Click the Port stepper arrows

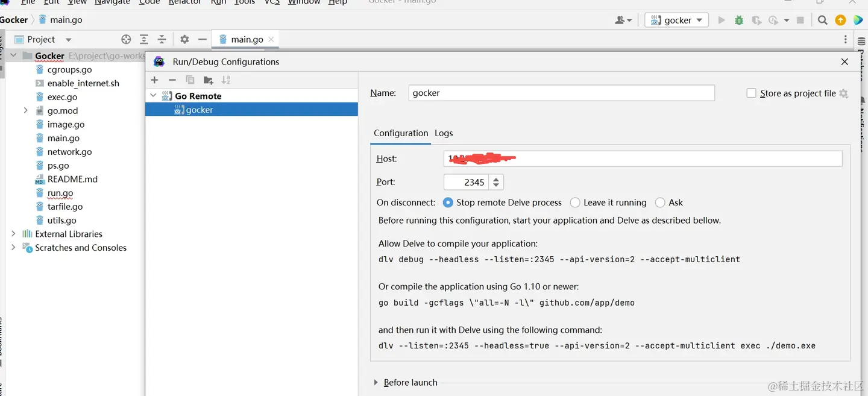coord(496,182)
